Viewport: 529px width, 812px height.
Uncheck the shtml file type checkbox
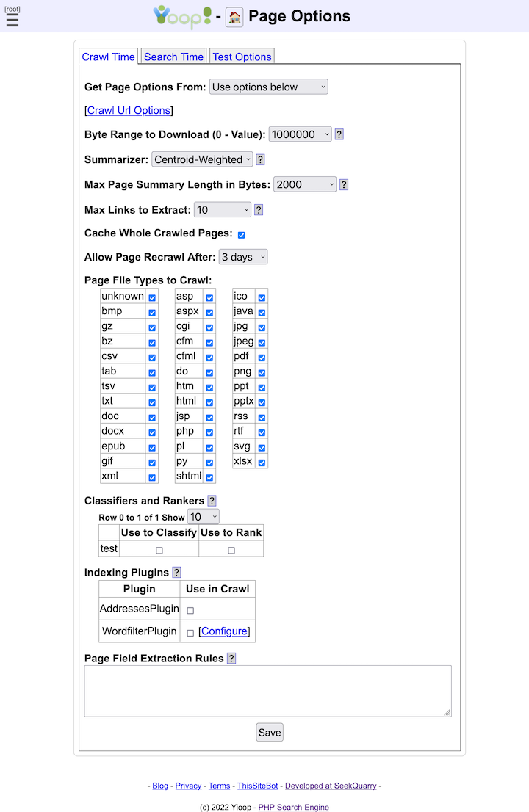(x=210, y=477)
